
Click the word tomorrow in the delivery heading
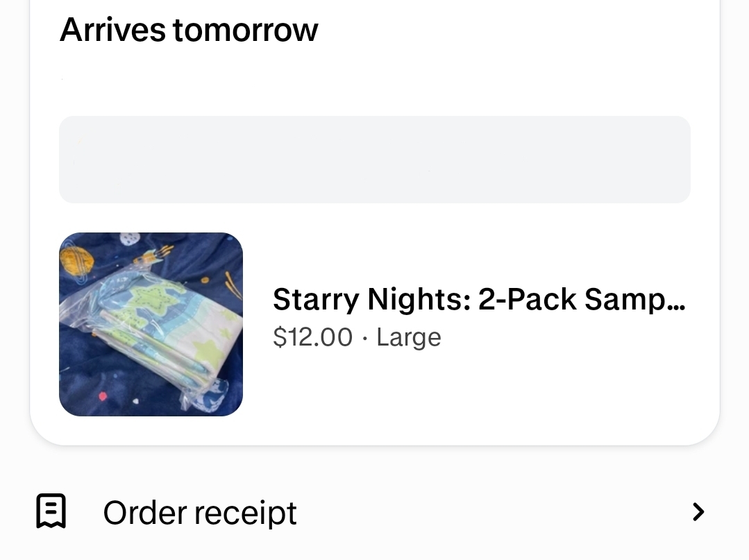coord(245,30)
